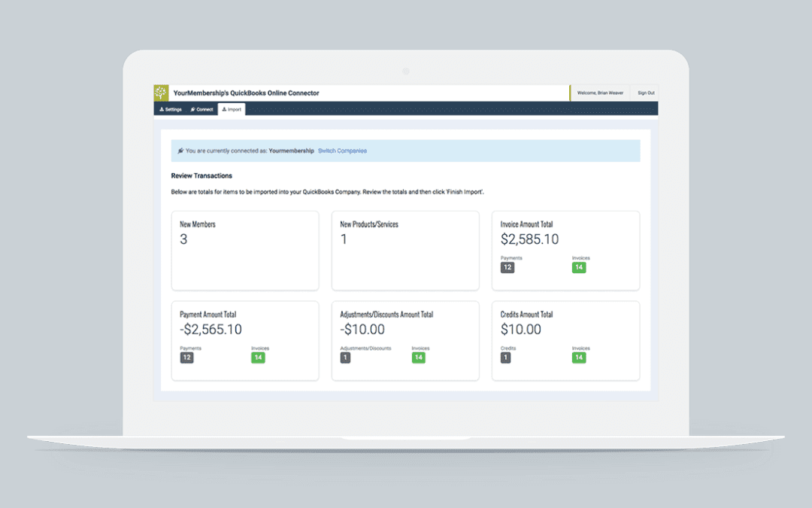The image size is (812, 508).
Task: Click the Review Transactions heading
Action: click(201, 175)
